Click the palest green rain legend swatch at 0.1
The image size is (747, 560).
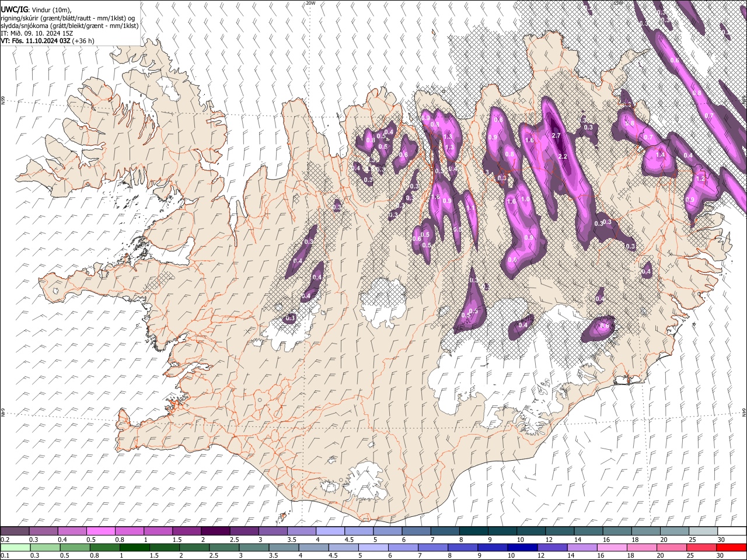(15, 547)
